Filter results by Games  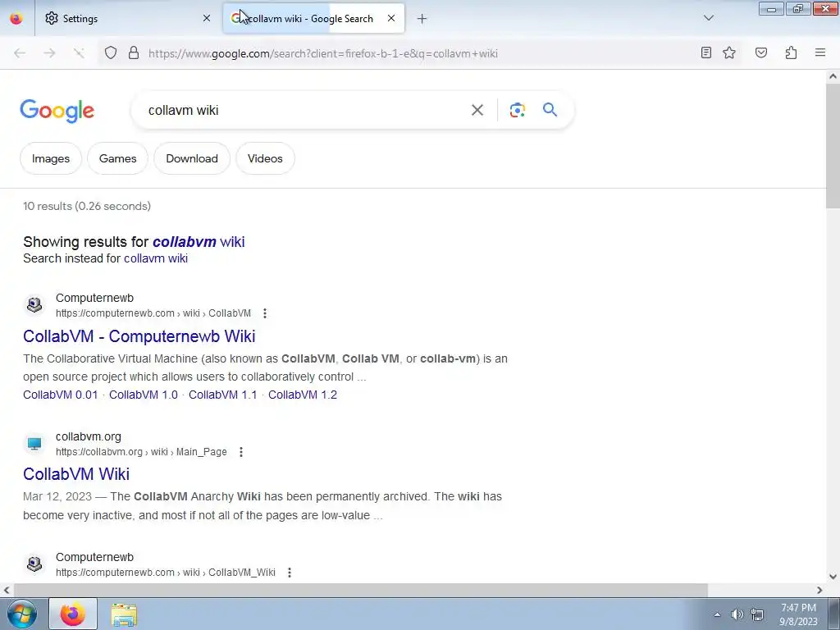(118, 158)
